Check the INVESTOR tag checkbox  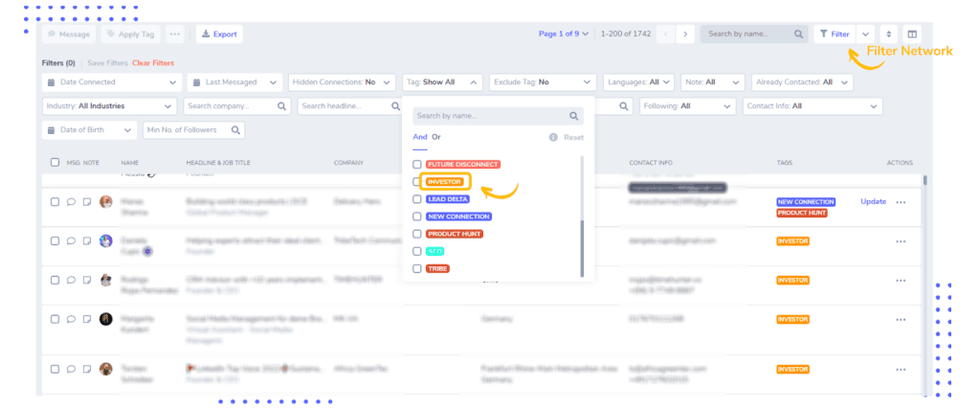(417, 182)
